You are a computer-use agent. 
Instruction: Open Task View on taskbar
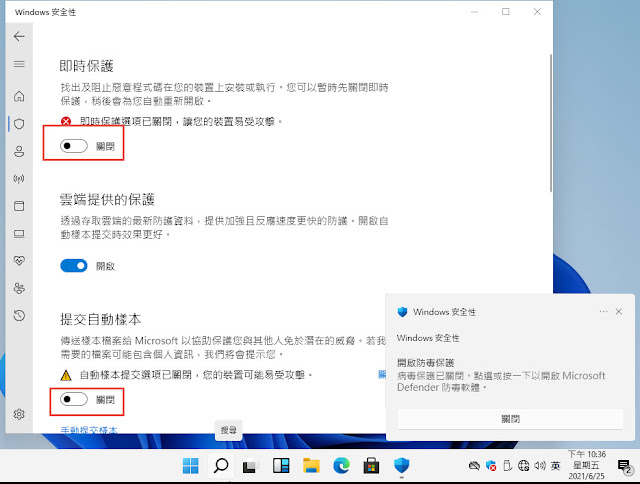tap(250, 466)
